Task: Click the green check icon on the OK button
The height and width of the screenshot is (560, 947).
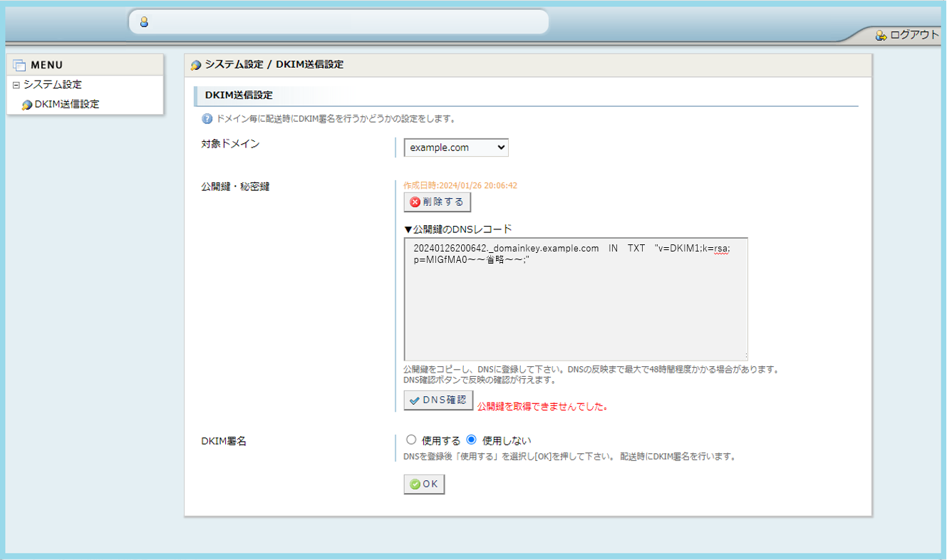Action: point(415,484)
